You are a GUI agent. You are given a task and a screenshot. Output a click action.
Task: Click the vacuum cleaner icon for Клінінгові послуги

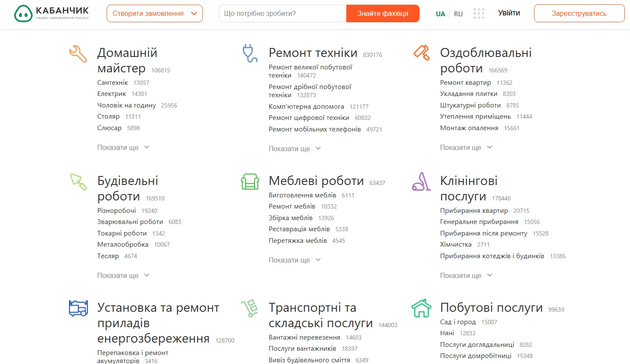pos(421,182)
